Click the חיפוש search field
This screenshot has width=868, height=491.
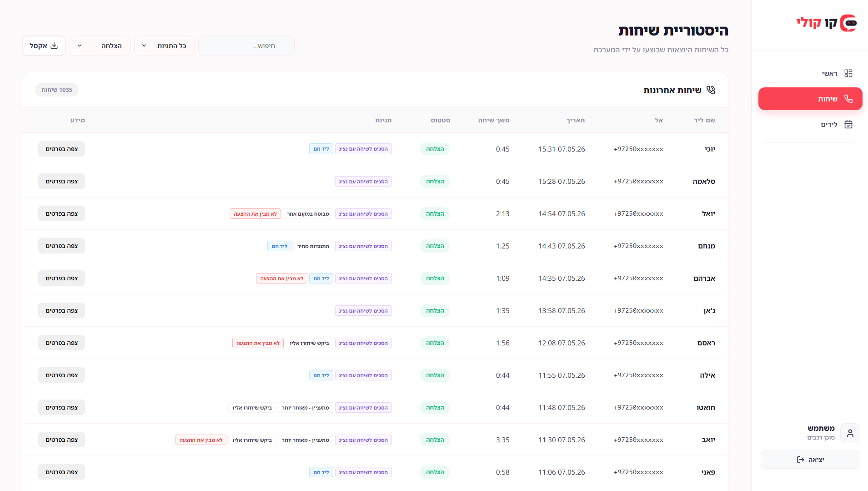[x=246, y=46]
